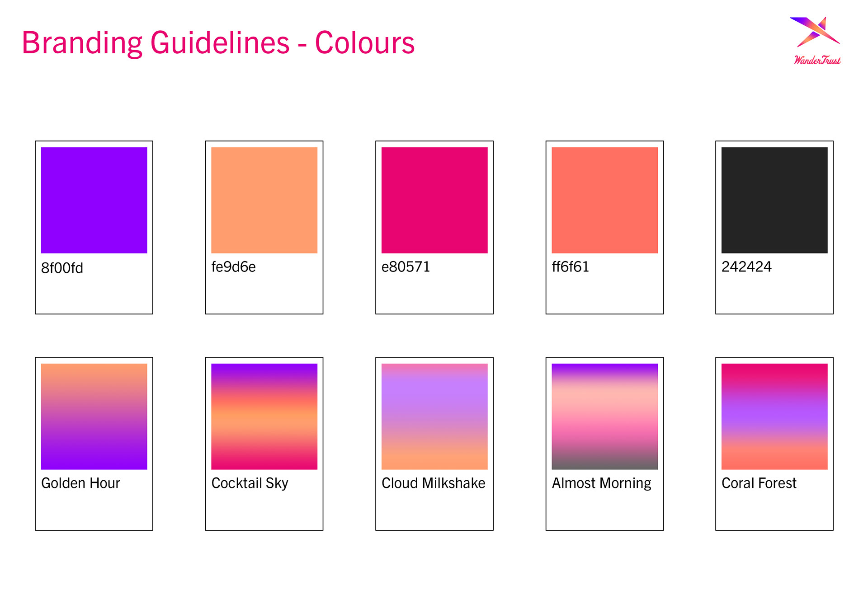Click the 8f00fd hex code label

click(62, 268)
